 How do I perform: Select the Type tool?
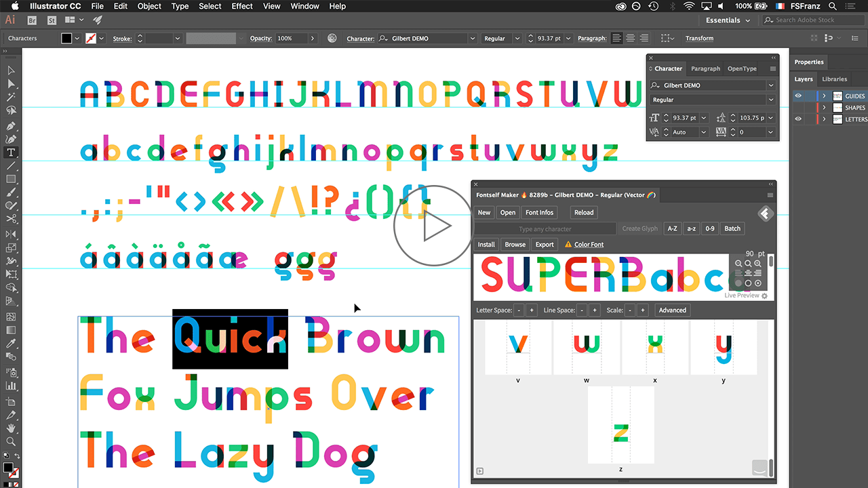pos(11,152)
